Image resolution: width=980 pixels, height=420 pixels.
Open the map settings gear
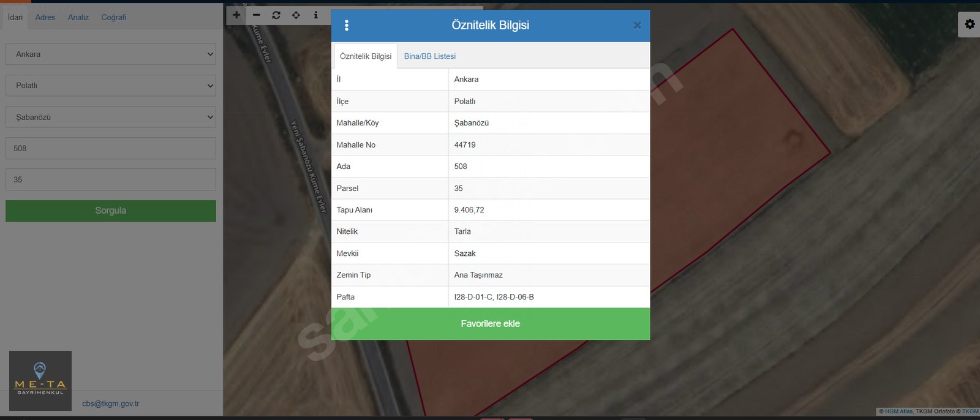pyautogui.click(x=970, y=24)
